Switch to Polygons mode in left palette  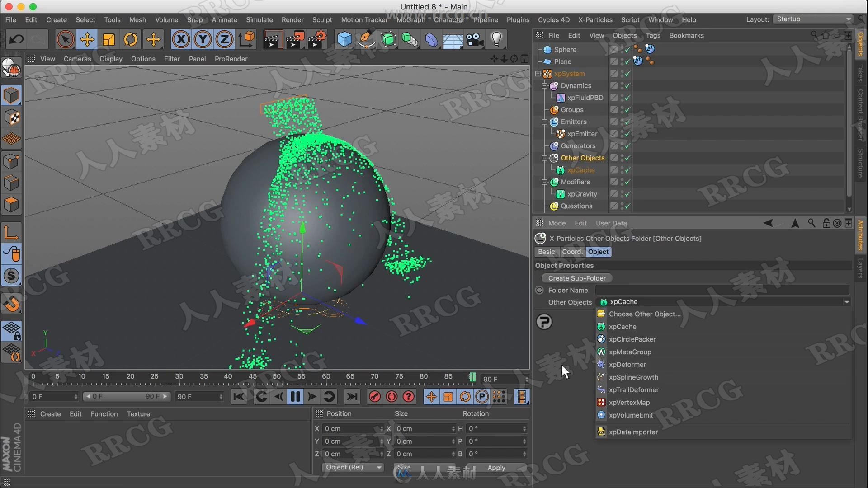(x=11, y=205)
